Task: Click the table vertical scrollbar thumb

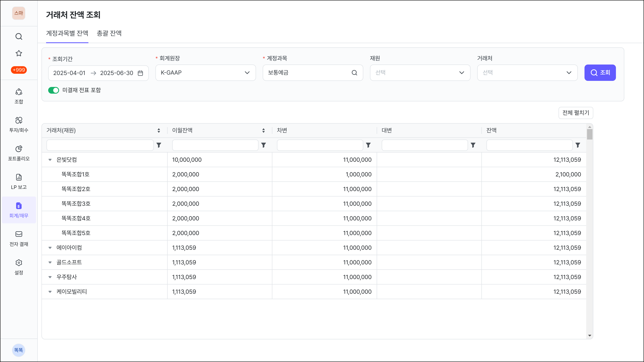Action: [x=590, y=134]
